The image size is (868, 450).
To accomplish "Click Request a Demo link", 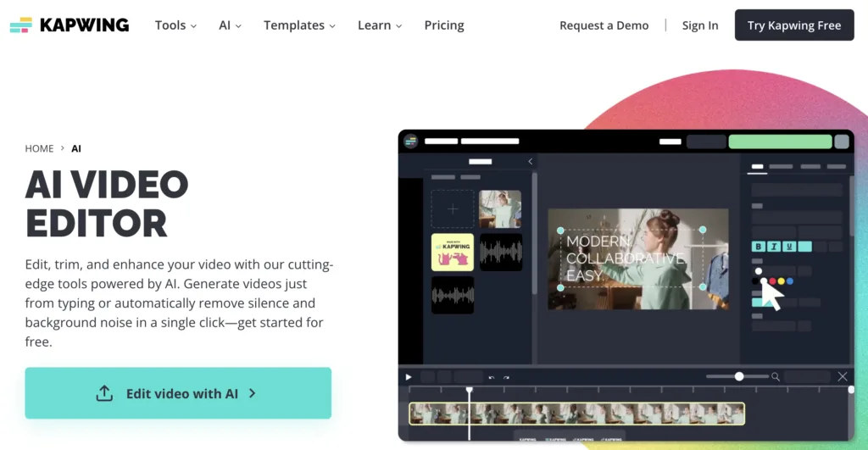I will (x=604, y=25).
